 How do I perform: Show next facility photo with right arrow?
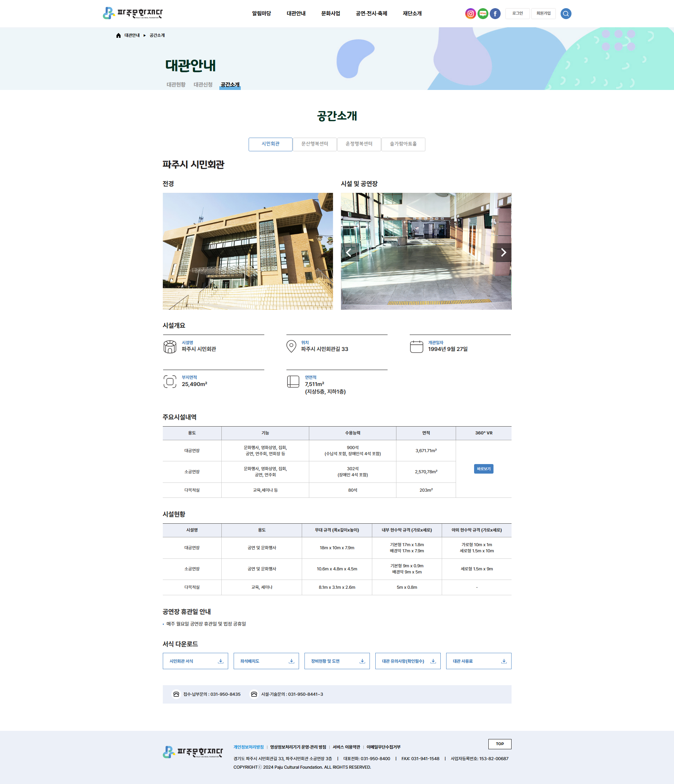pos(502,252)
